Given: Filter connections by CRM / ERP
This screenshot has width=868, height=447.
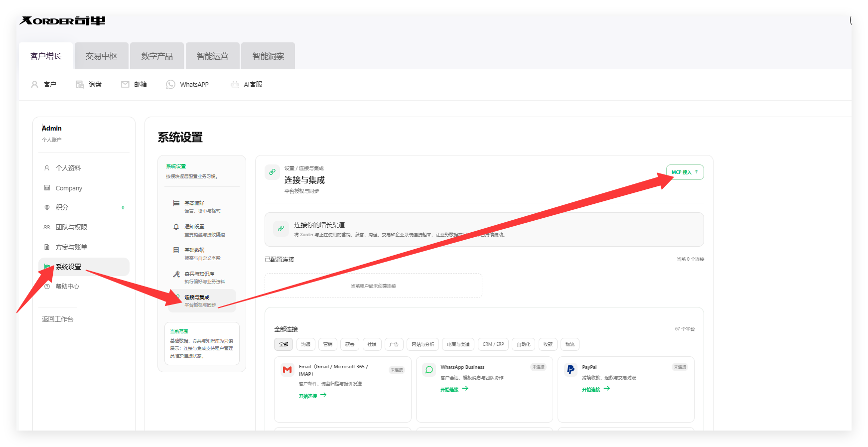Looking at the screenshot, I should (493, 344).
